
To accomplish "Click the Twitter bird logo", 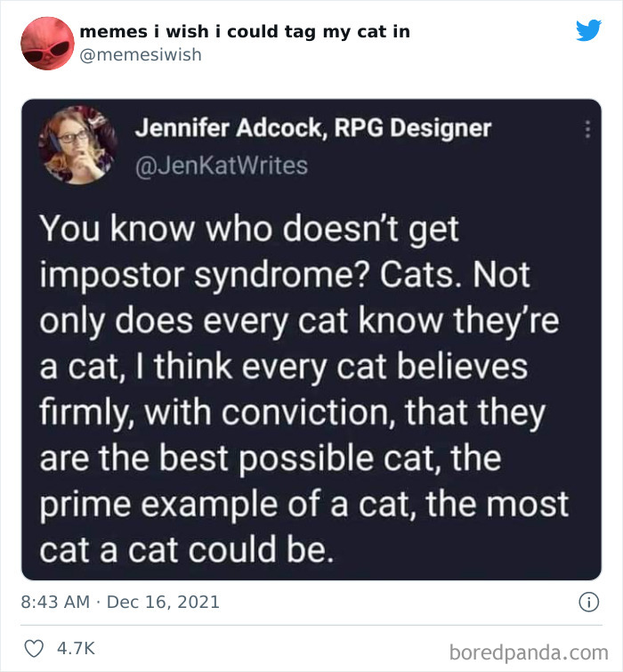I will click(x=588, y=30).
